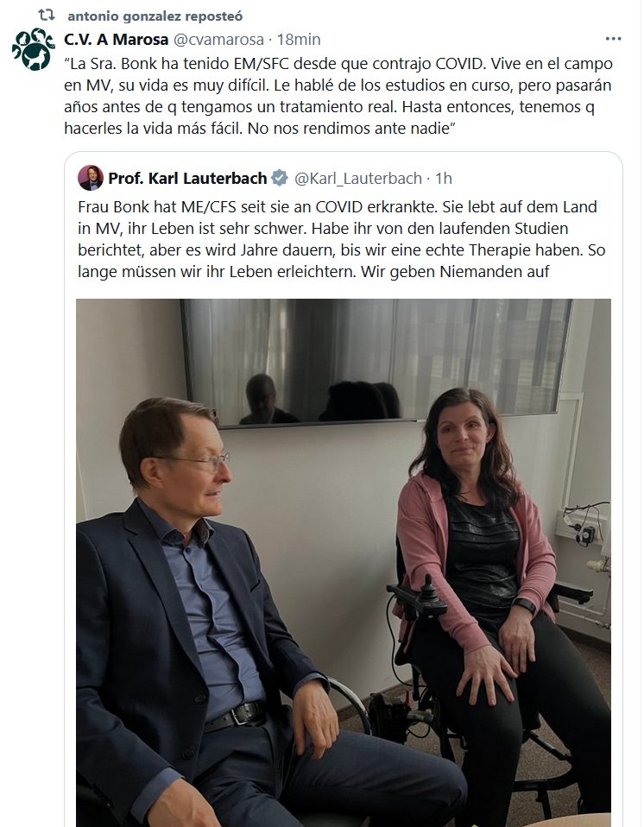Click the @Karl_Lauterbach handle
Viewport: 644px width, 827px height.
(x=359, y=179)
